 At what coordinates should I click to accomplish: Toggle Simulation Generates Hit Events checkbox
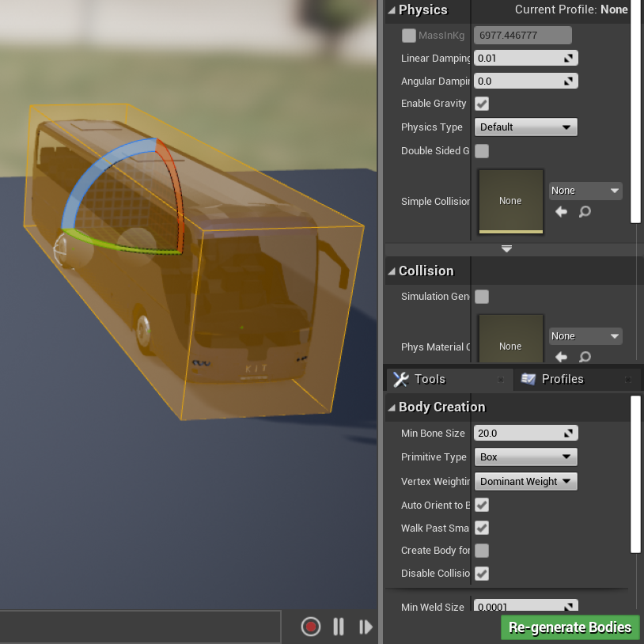482,297
